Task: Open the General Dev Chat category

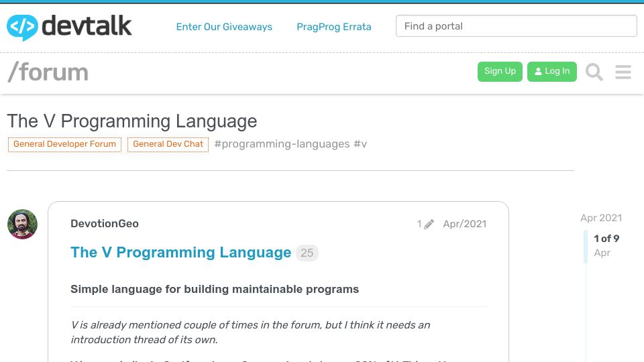Action: pyautogui.click(x=168, y=145)
